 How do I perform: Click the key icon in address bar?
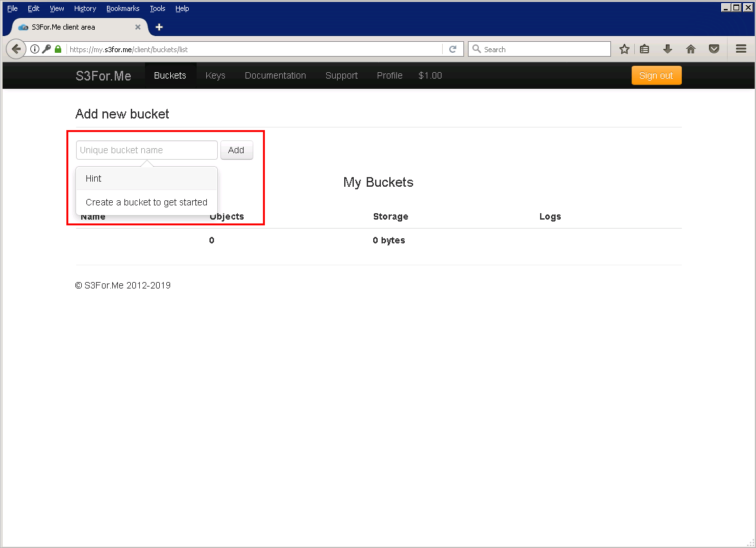coord(46,49)
